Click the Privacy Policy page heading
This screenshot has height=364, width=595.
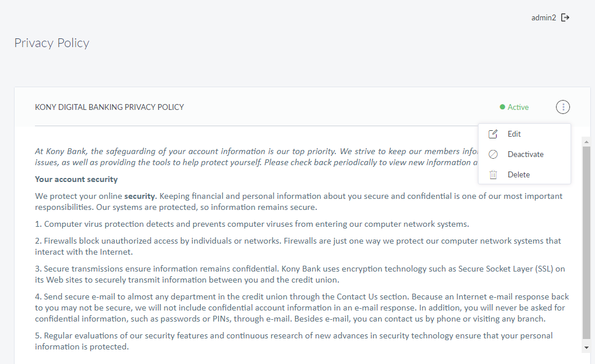(52, 43)
